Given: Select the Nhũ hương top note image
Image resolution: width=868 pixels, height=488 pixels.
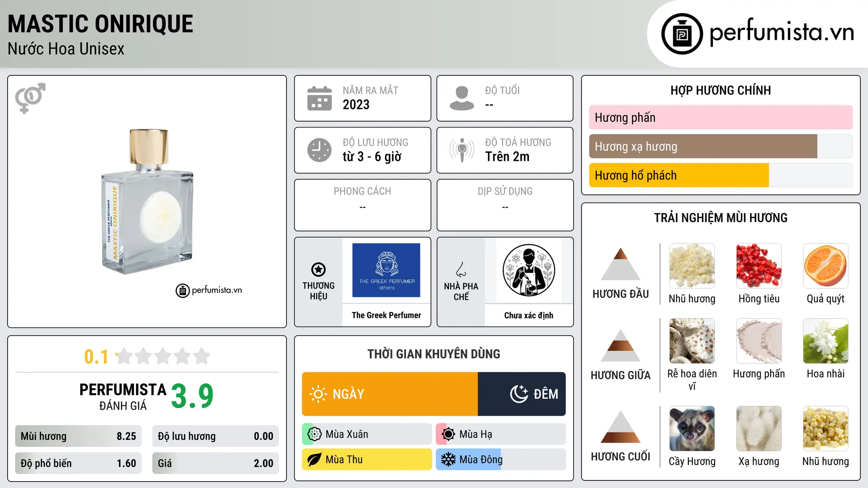Looking at the screenshot, I should point(692,266).
